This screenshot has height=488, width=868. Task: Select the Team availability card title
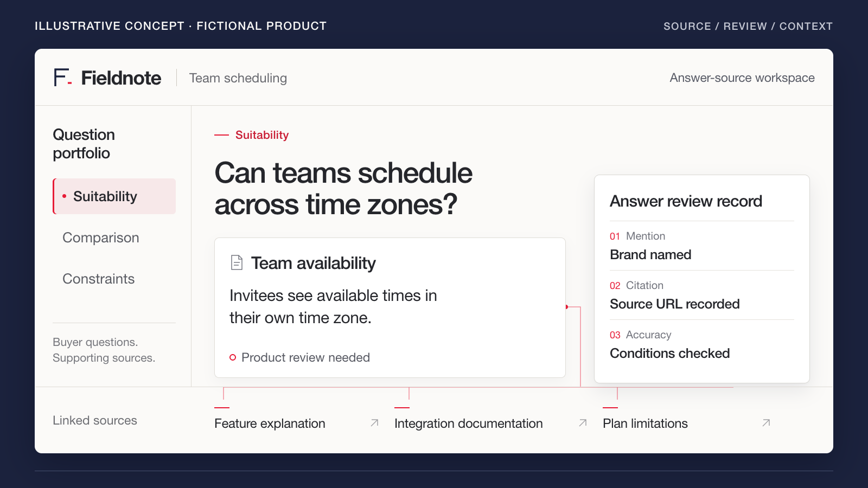[313, 263]
